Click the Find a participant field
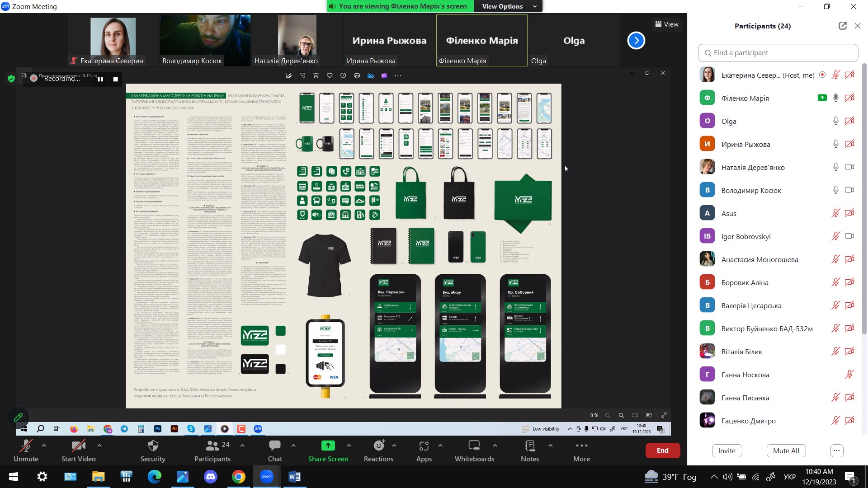Viewport: 868px width, 488px height. (x=778, y=53)
